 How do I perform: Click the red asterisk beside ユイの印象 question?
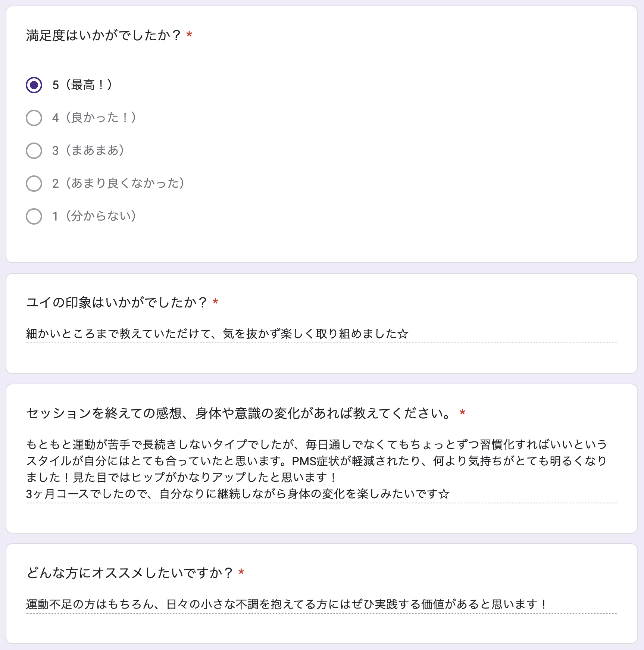tap(215, 301)
